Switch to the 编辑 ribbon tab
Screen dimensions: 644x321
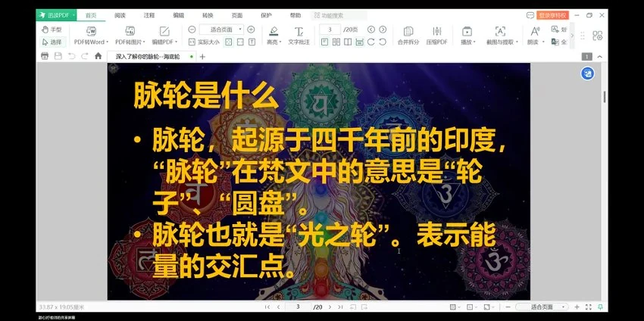click(178, 15)
